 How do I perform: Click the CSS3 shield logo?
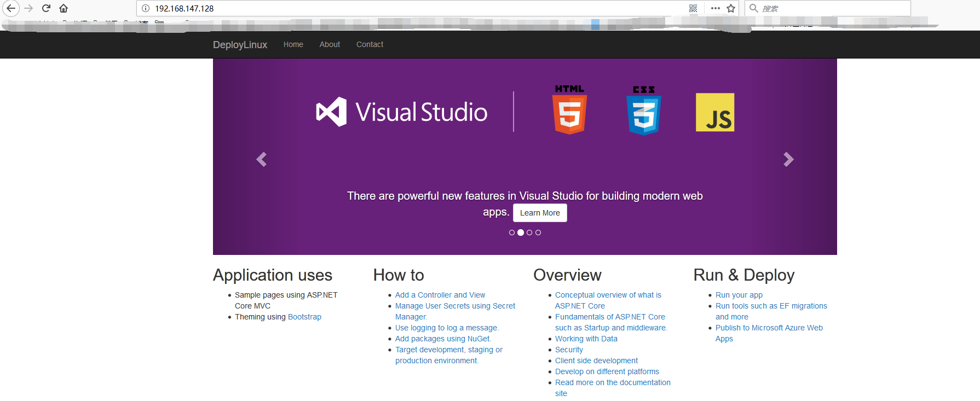tap(644, 110)
